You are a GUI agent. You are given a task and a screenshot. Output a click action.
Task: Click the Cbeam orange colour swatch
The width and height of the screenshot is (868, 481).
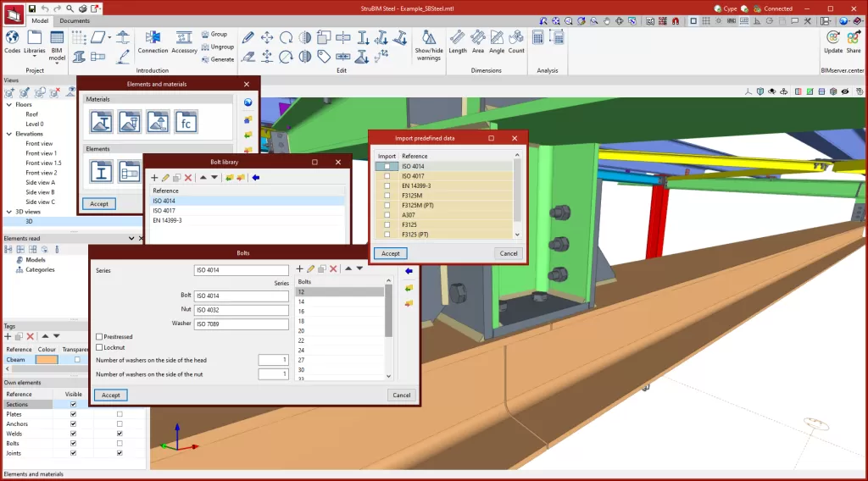pyautogui.click(x=47, y=359)
